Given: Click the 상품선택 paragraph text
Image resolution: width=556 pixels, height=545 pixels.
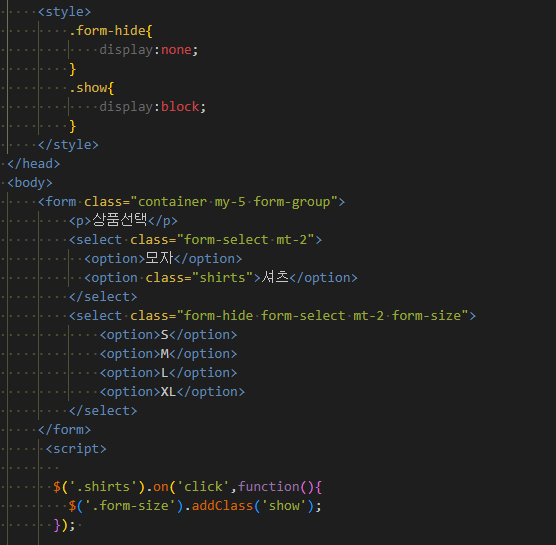Looking at the screenshot, I should tap(119, 220).
